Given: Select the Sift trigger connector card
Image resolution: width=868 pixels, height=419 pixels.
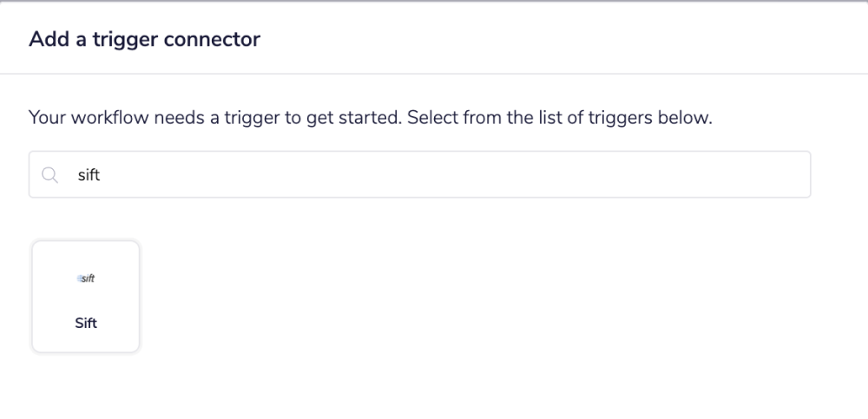Looking at the screenshot, I should click(x=86, y=297).
